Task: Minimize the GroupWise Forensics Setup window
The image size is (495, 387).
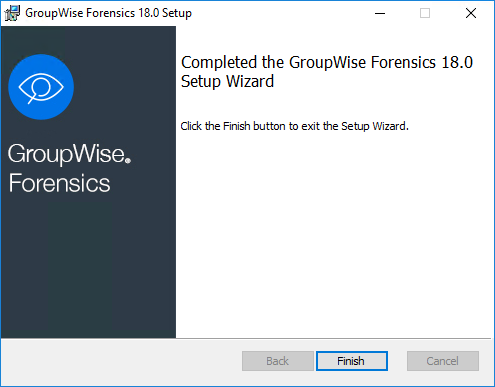Action: 380,13
